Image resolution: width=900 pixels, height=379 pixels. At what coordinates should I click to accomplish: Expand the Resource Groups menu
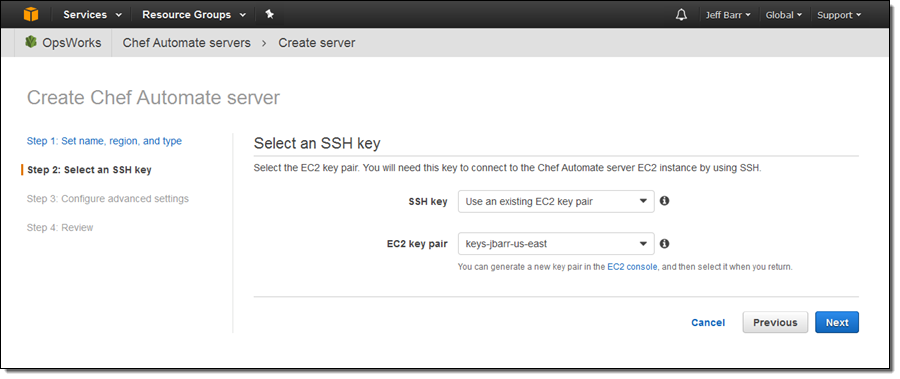click(194, 15)
